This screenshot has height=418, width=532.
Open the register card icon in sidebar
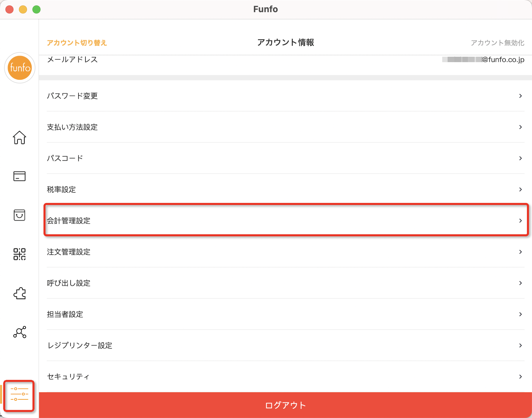point(20,176)
